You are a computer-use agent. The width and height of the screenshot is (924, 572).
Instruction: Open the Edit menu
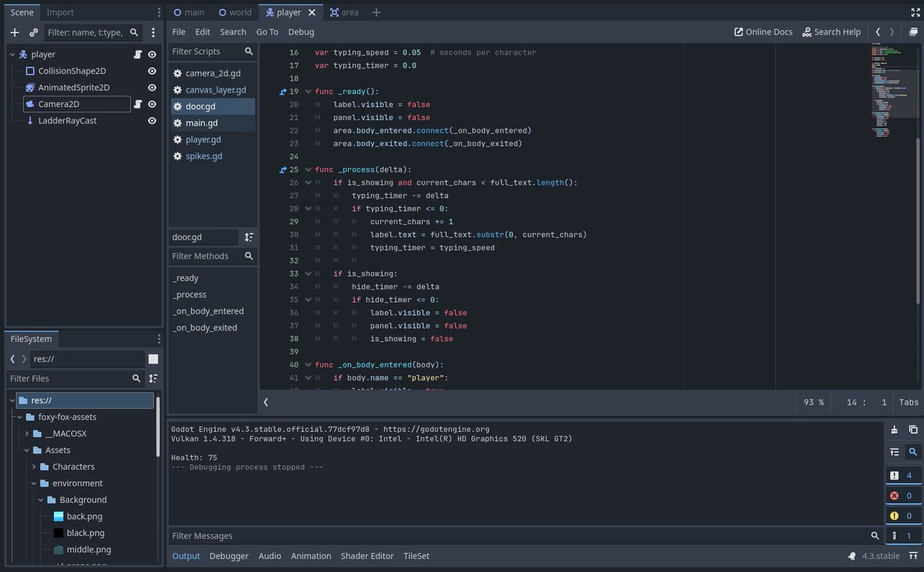pyautogui.click(x=203, y=32)
